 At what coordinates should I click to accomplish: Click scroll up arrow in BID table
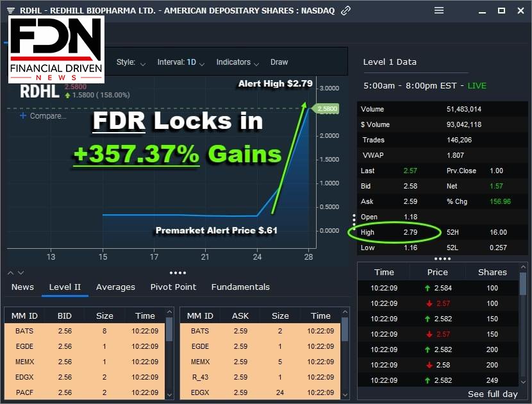point(169,312)
